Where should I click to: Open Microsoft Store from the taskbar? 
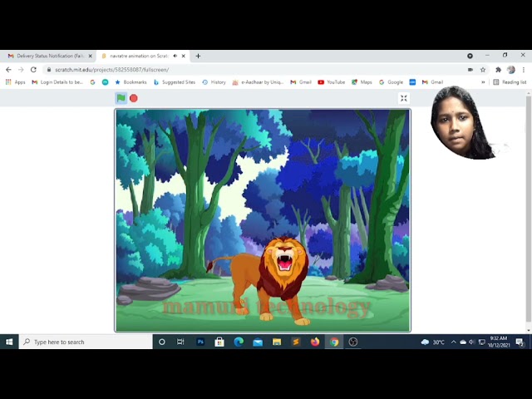[x=219, y=342]
